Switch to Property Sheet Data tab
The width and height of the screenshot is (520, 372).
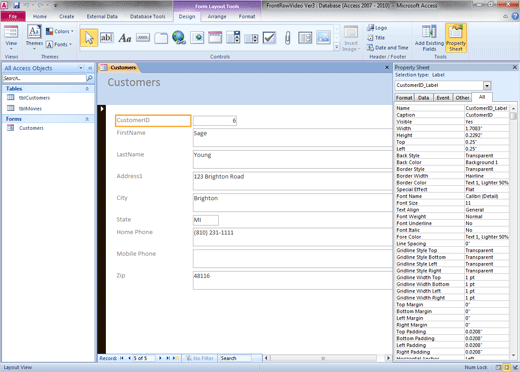point(423,98)
